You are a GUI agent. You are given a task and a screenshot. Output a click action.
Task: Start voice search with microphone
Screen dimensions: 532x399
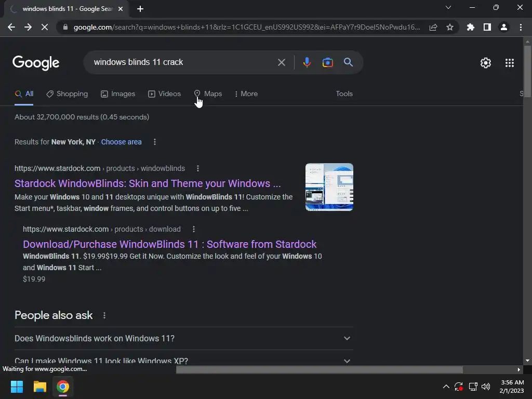[x=307, y=62]
